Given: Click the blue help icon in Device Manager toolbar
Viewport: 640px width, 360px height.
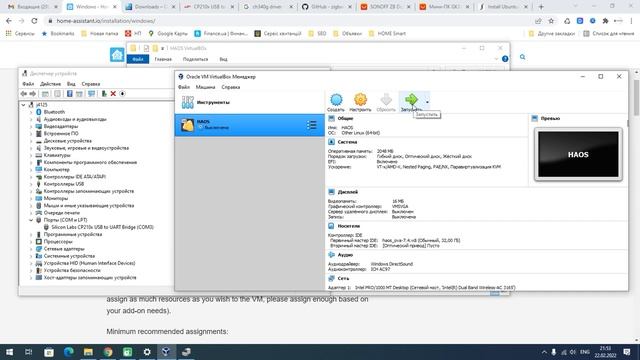Looking at the screenshot, I should point(70,94).
